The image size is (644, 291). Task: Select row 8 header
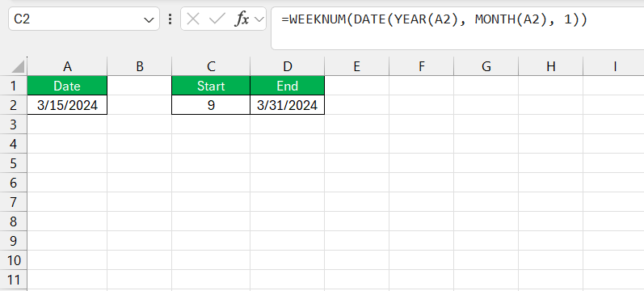coord(13,222)
